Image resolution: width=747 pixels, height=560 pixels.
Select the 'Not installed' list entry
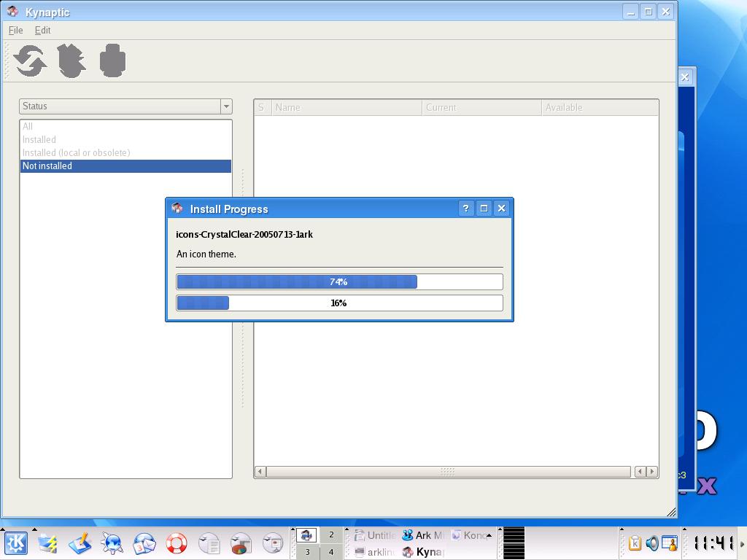[x=125, y=166]
